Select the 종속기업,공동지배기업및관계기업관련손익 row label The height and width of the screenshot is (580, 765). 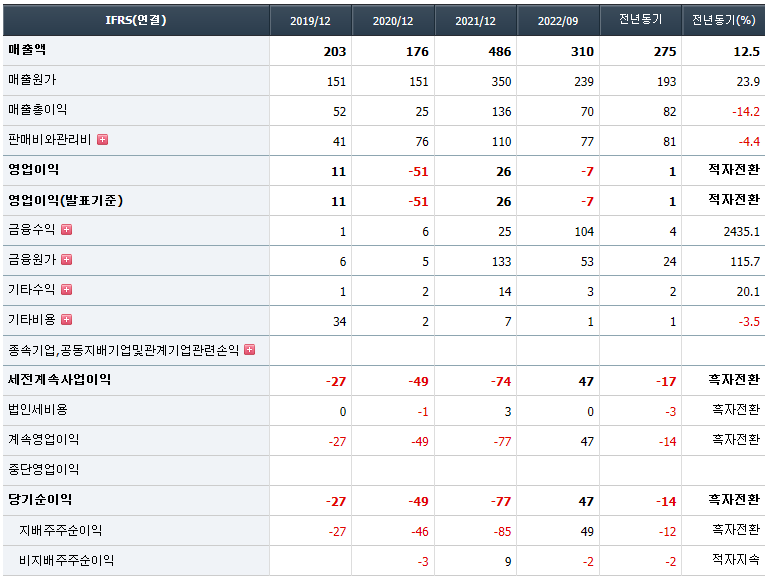[123, 350]
